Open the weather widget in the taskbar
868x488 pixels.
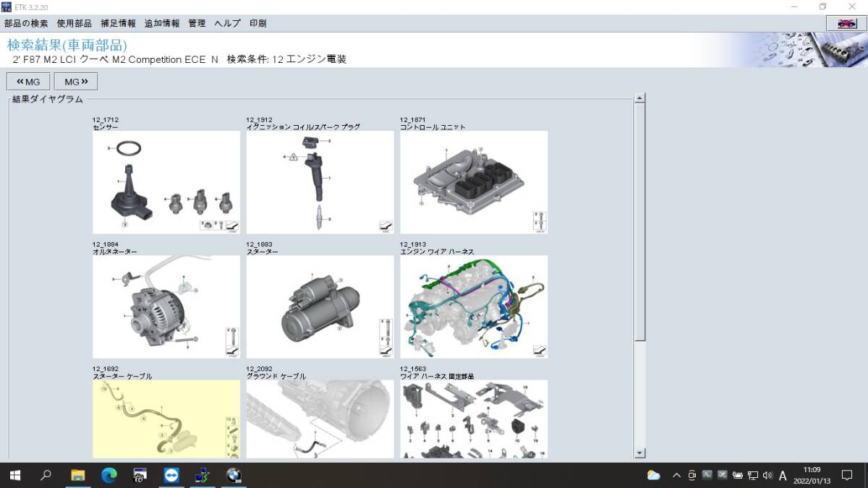(x=654, y=475)
